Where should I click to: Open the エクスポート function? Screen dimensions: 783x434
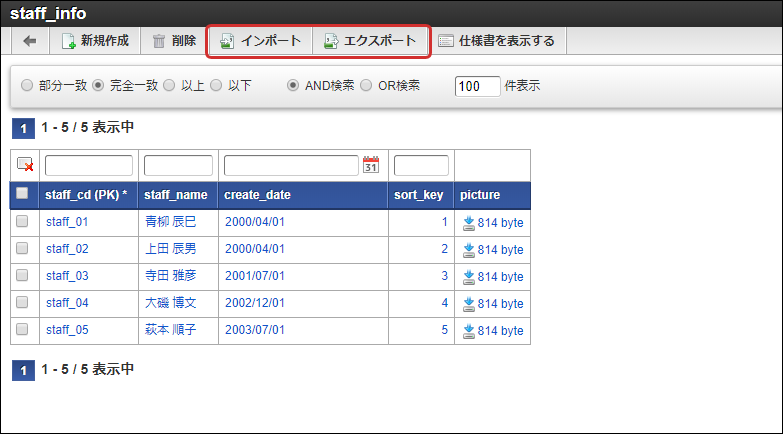(x=370, y=41)
